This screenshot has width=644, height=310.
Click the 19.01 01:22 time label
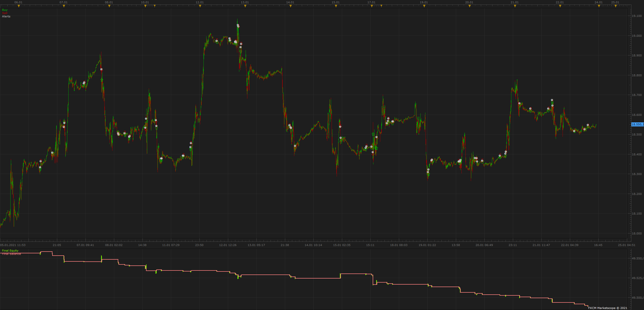click(x=427, y=245)
